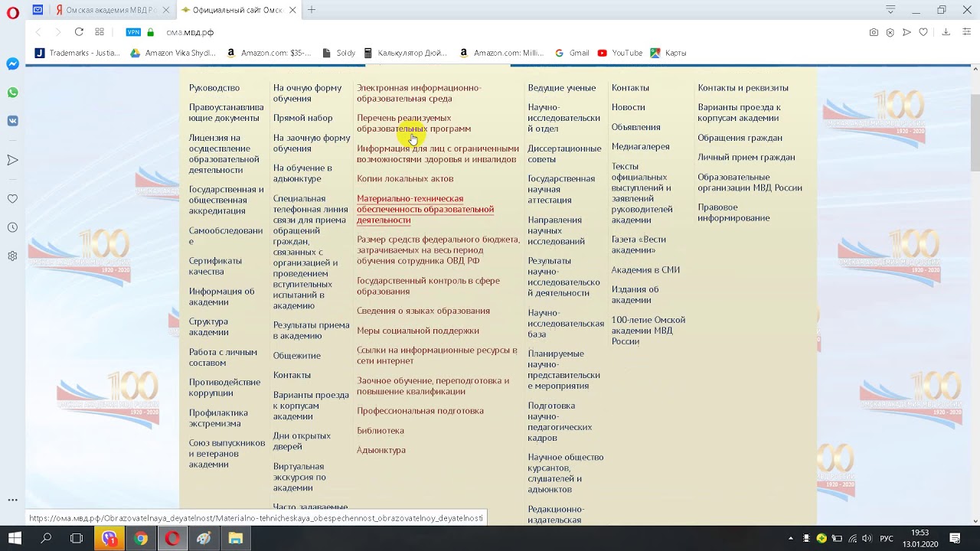Open the personal news flow icon in sidebar
This screenshot has width=980, height=551.
[x=12, y=160]
